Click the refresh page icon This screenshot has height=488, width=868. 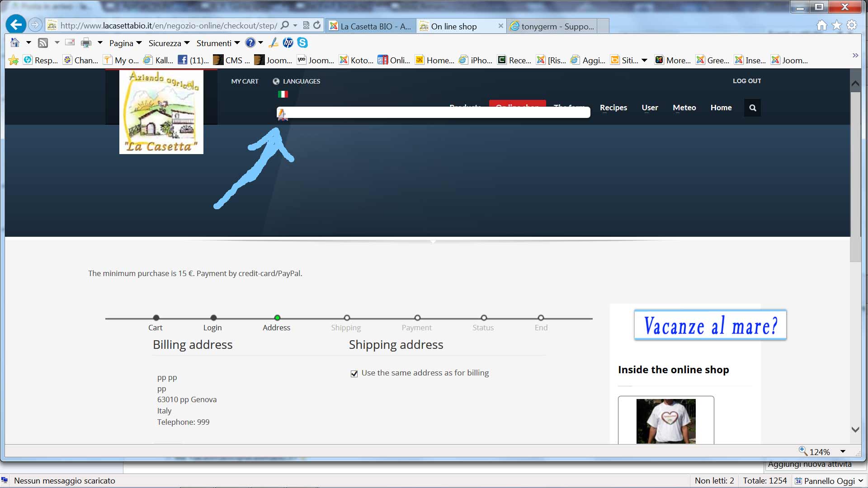point(317,25)
